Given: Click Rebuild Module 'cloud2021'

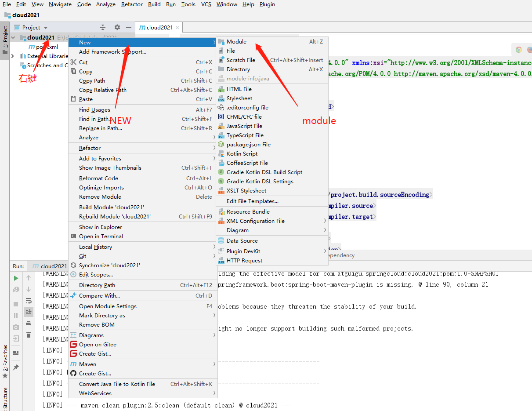Looking at the screenshot, I should [143, 216].
